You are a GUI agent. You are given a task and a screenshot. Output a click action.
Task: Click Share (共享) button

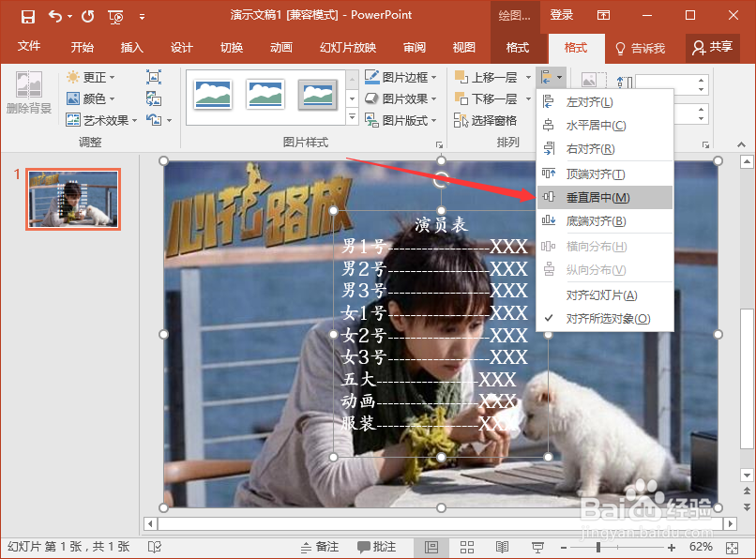[713, 47]
